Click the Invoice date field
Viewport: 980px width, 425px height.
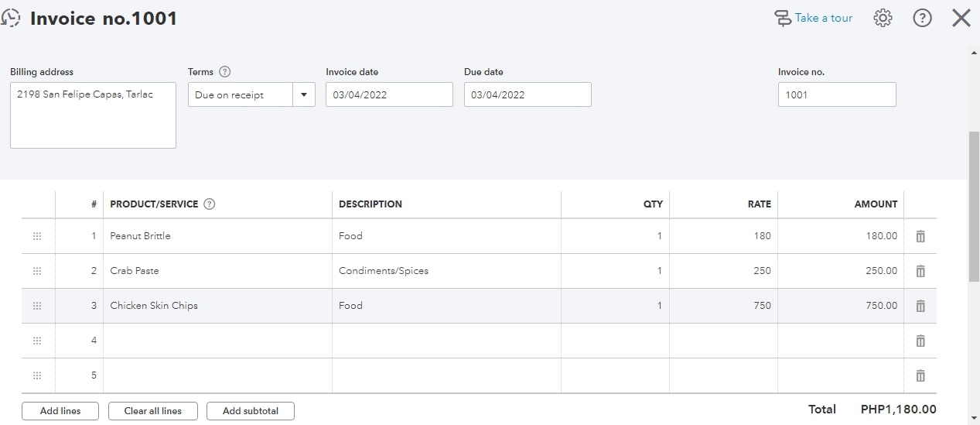pos(388,95)
